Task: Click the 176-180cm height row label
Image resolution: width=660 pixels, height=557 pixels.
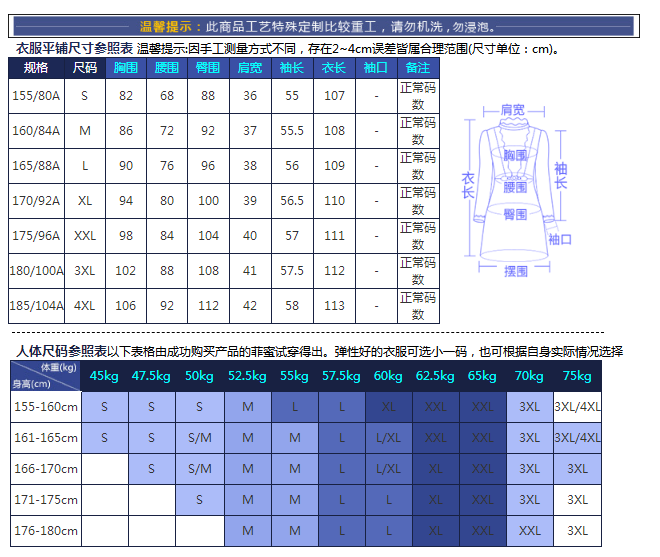Action: click(x=45, y=531)
